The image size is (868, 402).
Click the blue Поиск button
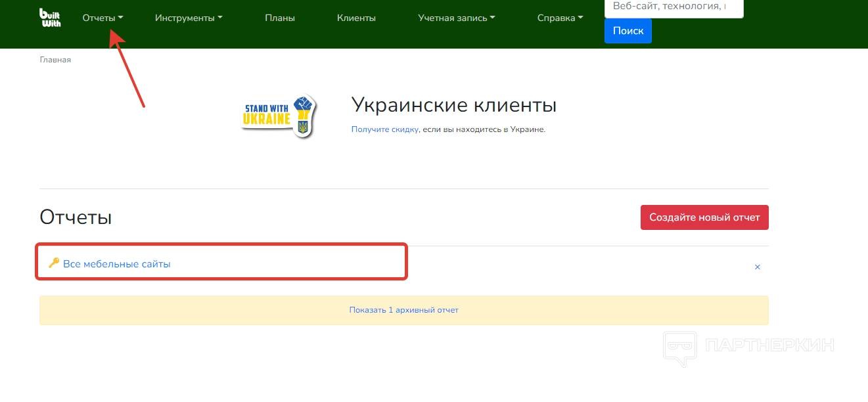click(628, 31)
